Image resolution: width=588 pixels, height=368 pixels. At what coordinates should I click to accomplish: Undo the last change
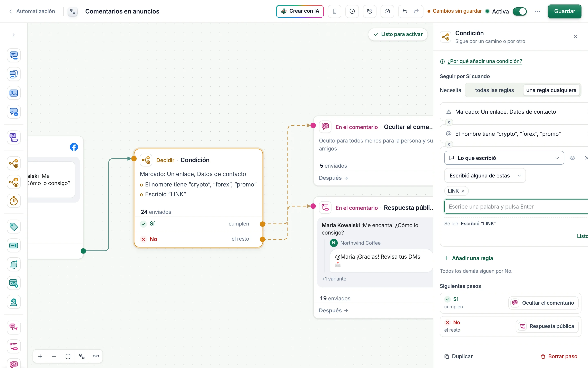tap(404, 11)
